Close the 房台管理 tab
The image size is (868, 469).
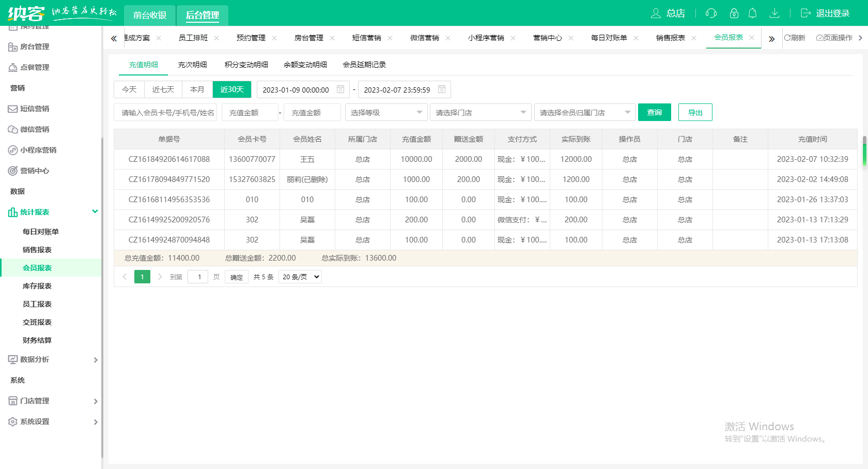tap(332, 38)
